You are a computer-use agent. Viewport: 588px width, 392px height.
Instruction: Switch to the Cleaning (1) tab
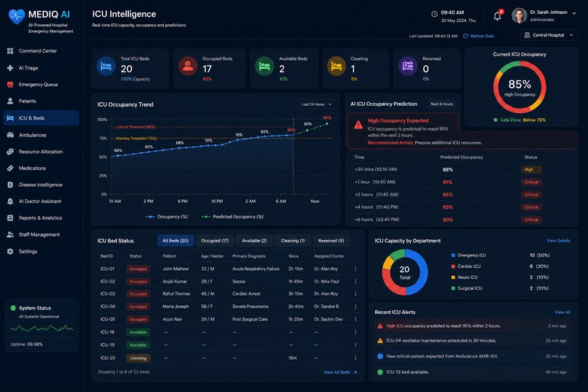[x=293, y=241]
